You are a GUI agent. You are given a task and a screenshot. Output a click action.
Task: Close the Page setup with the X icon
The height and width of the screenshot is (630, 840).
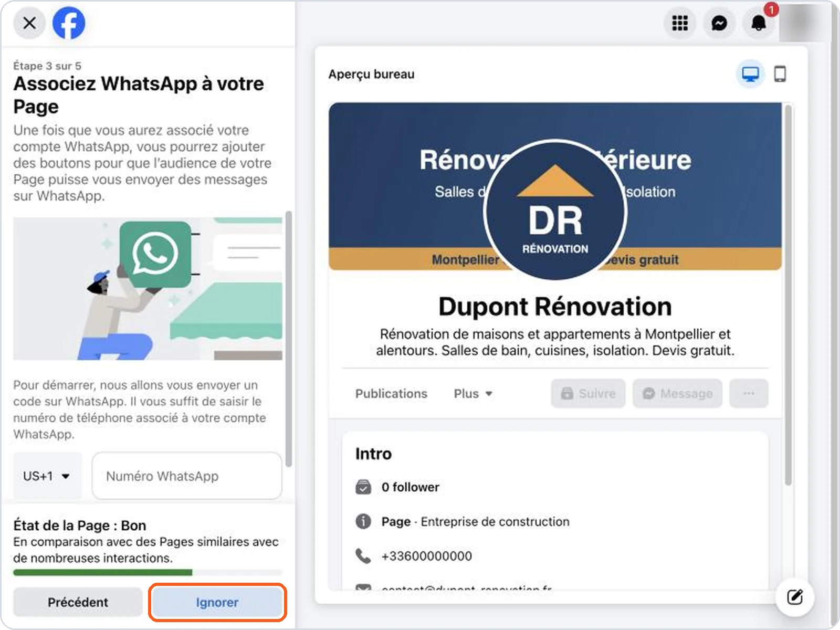tap(29, 23)
